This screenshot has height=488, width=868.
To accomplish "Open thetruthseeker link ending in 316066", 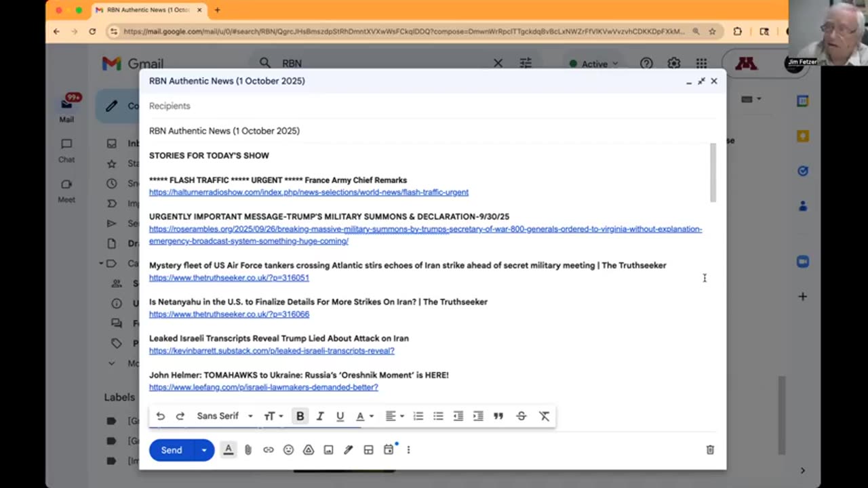I will pyautogui.click(x=229, y=314).
